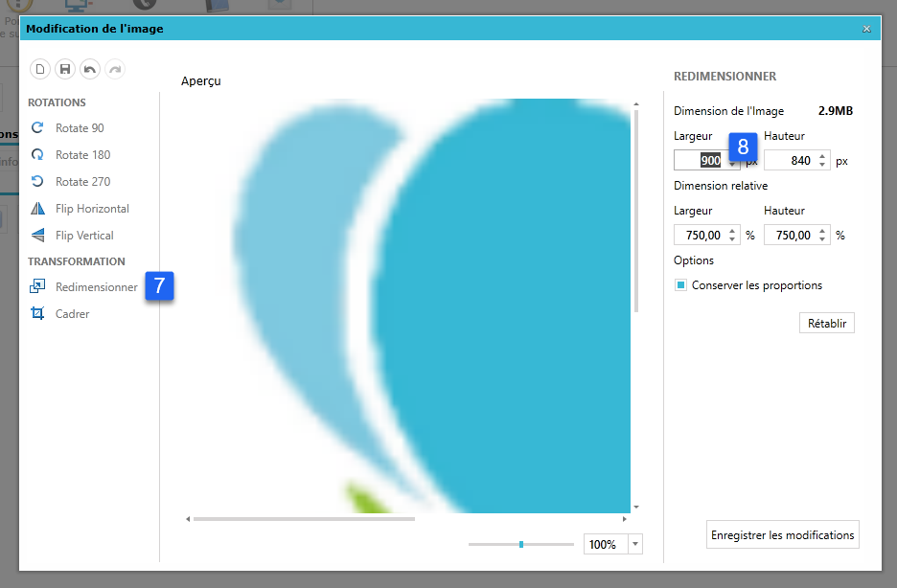Click the image preview area

pos(407,305)
